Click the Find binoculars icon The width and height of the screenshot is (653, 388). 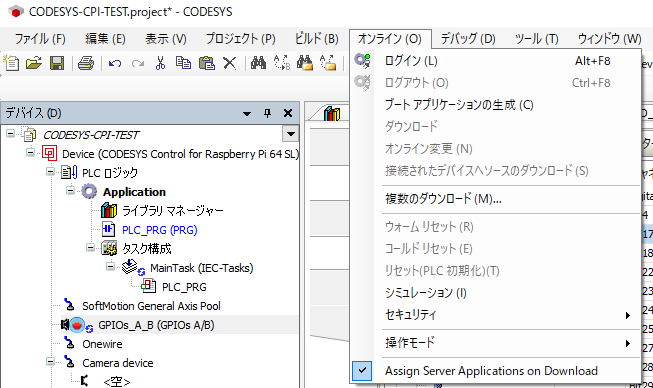coord(258,63)
